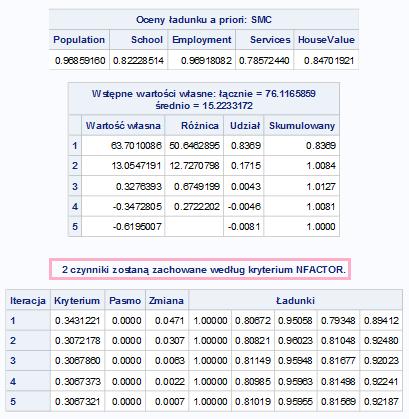Select the Ładunki column header
409x419 pixels.
click(x=296, y=301)
